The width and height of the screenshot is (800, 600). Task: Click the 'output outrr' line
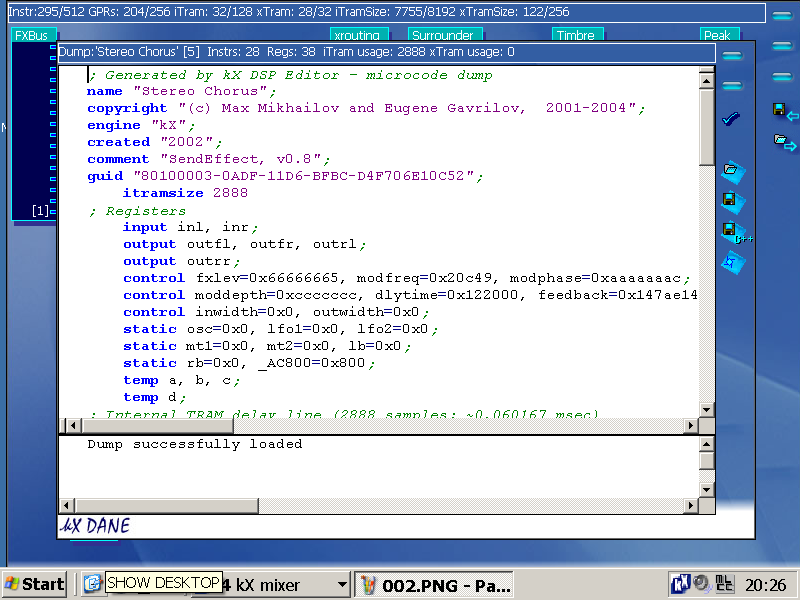(182, 261)
